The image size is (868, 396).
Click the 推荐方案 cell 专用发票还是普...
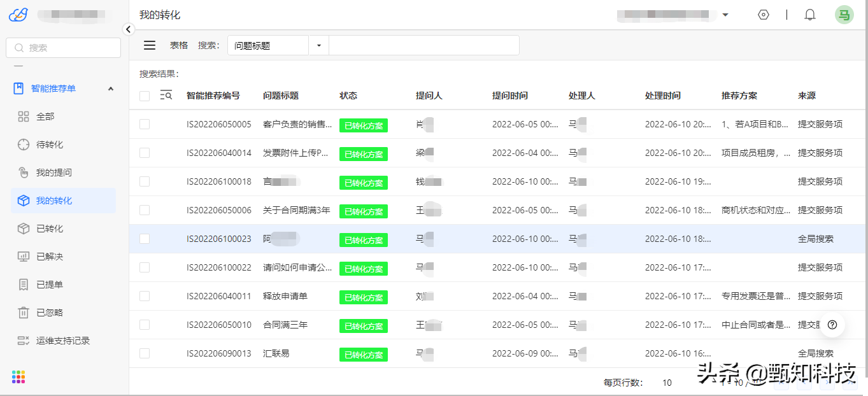[756, 296]
